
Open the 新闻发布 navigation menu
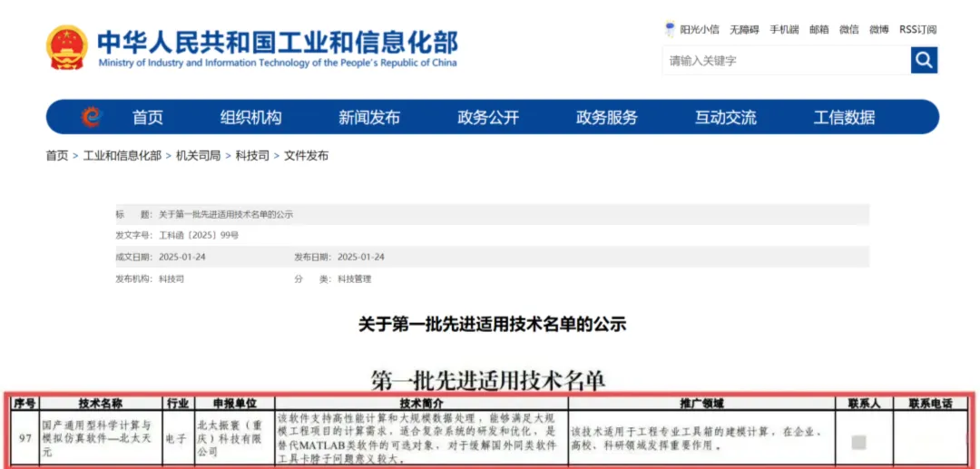[369, 117]
